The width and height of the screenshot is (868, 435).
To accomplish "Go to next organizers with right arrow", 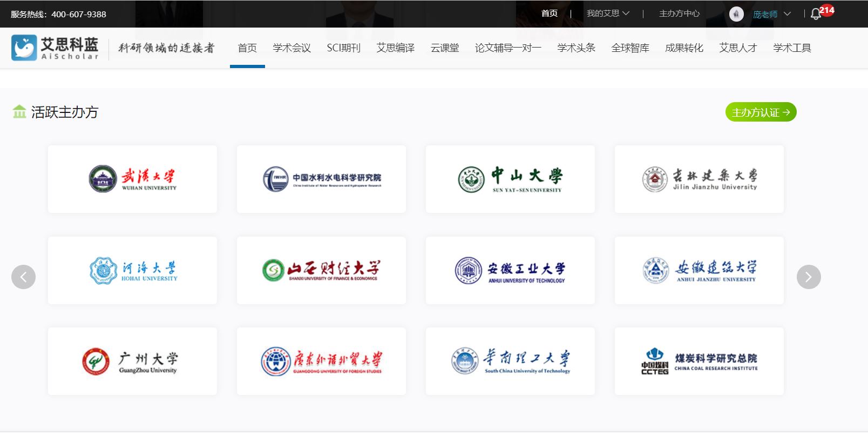I will [x=809, y=277].
